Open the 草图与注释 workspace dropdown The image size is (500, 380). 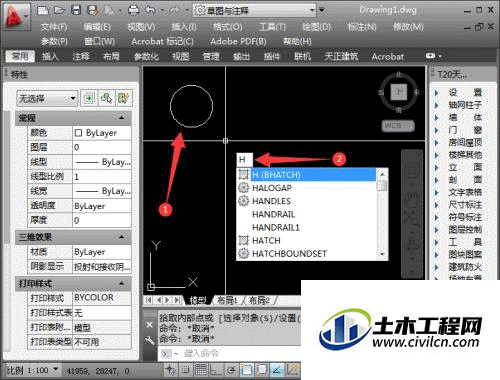coord(254,10)
